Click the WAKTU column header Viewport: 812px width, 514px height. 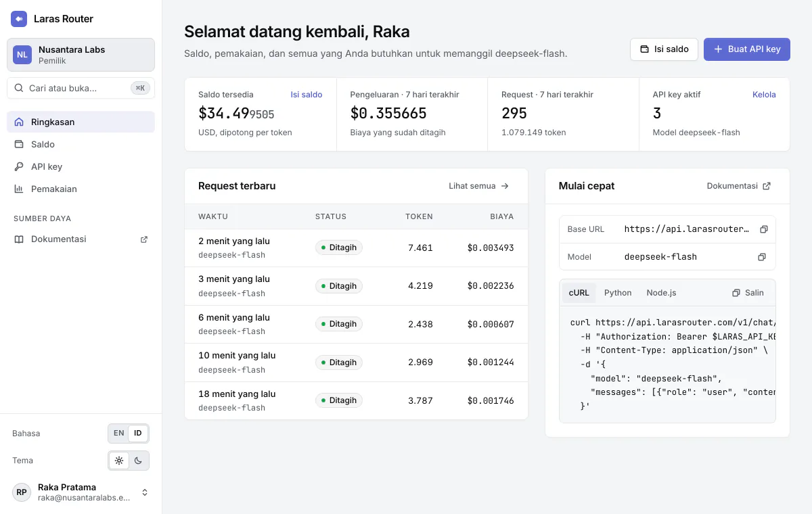tap(213, 216)
